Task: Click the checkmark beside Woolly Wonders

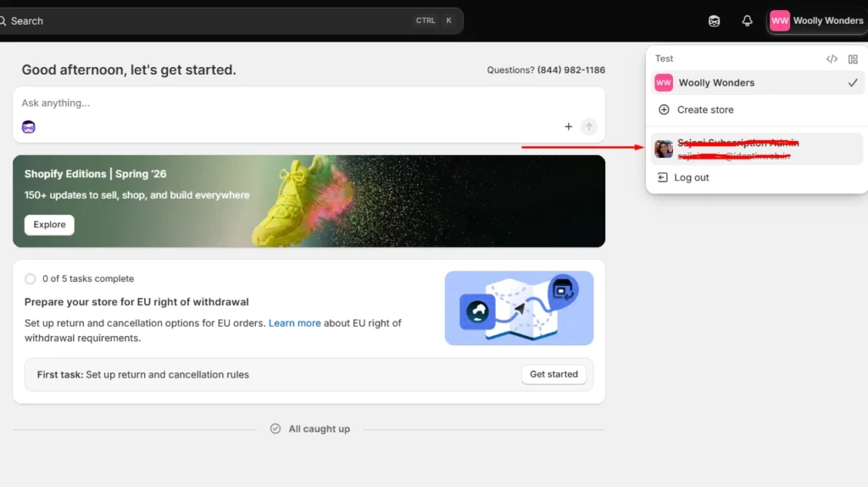Action: tap(853, 82)
